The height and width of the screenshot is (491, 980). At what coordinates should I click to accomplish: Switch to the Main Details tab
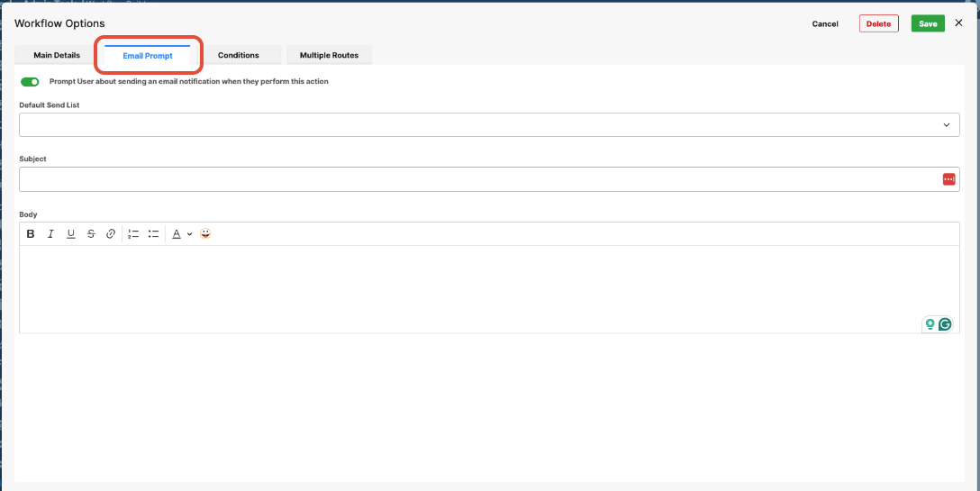pos(57,55)
